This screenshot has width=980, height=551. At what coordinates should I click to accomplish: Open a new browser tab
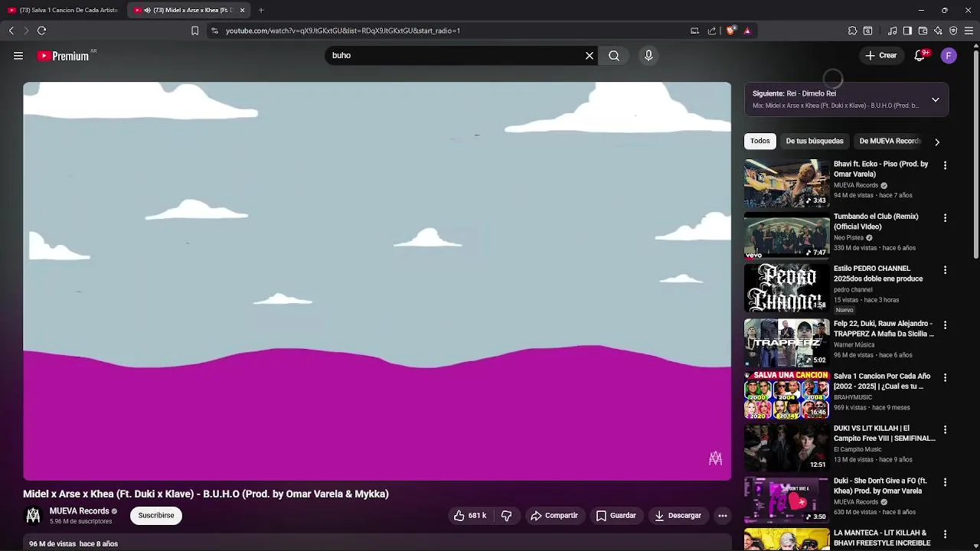click(x=261, y=10)
